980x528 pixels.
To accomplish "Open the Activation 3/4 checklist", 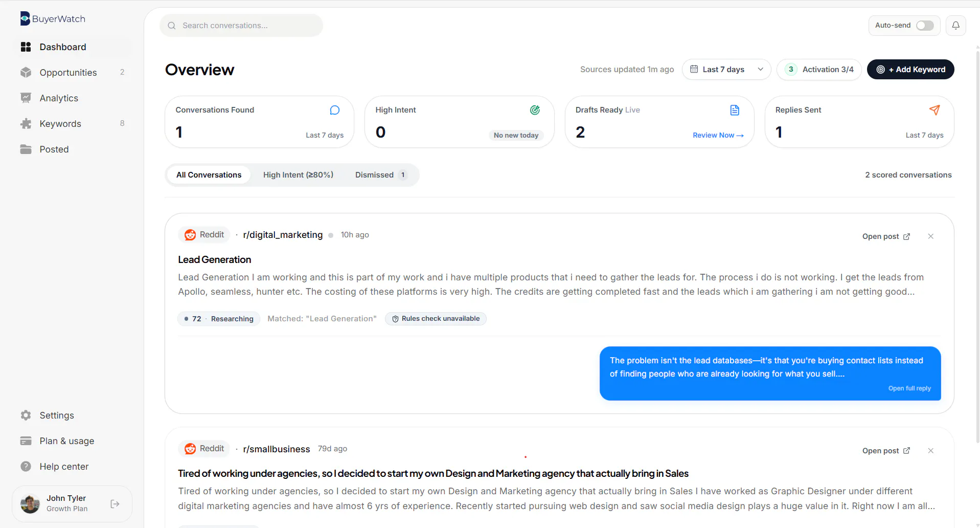I will 819,70.
